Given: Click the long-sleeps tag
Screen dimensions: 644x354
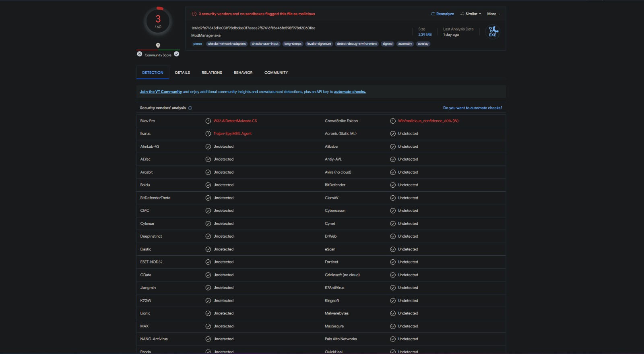Looking at the screenshot, I should tap(293, 44).
